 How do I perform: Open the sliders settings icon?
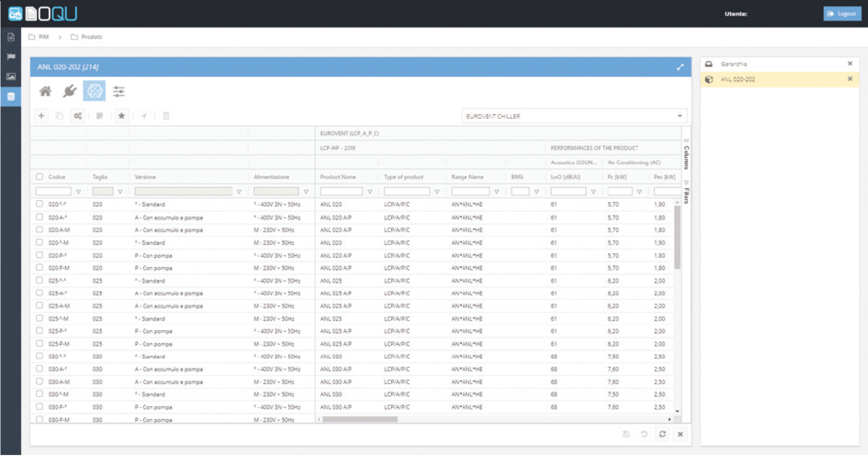pyautogui.click(x=119, y=91)
